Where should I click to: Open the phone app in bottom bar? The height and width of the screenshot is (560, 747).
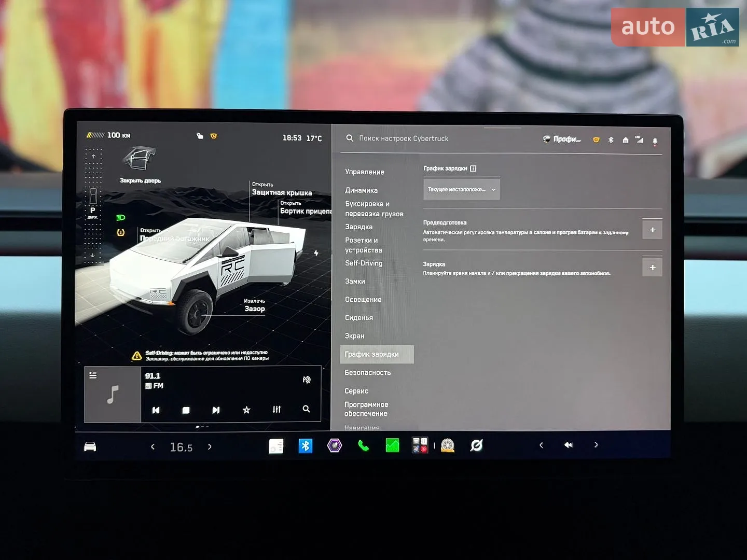click(x=363, y=445)
